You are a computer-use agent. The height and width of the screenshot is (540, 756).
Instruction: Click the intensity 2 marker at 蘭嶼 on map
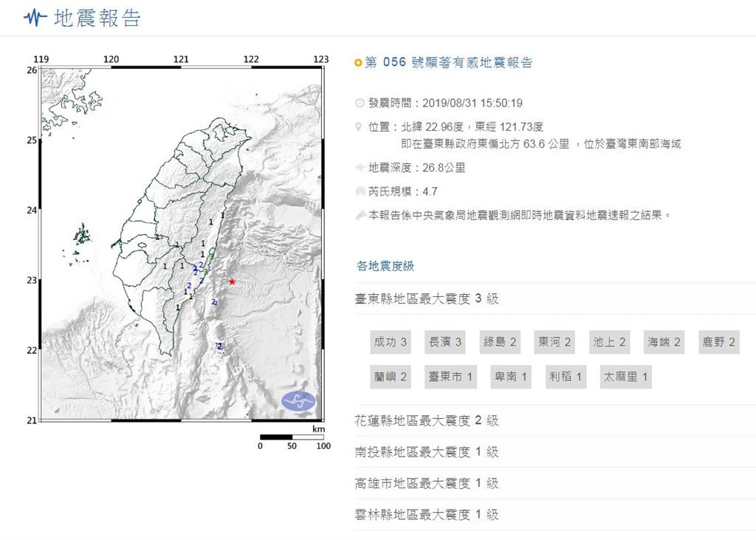click(220, 346)
